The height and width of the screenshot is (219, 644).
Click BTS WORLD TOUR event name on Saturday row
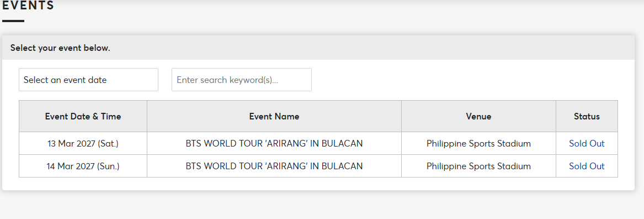[x=274, y=144]
